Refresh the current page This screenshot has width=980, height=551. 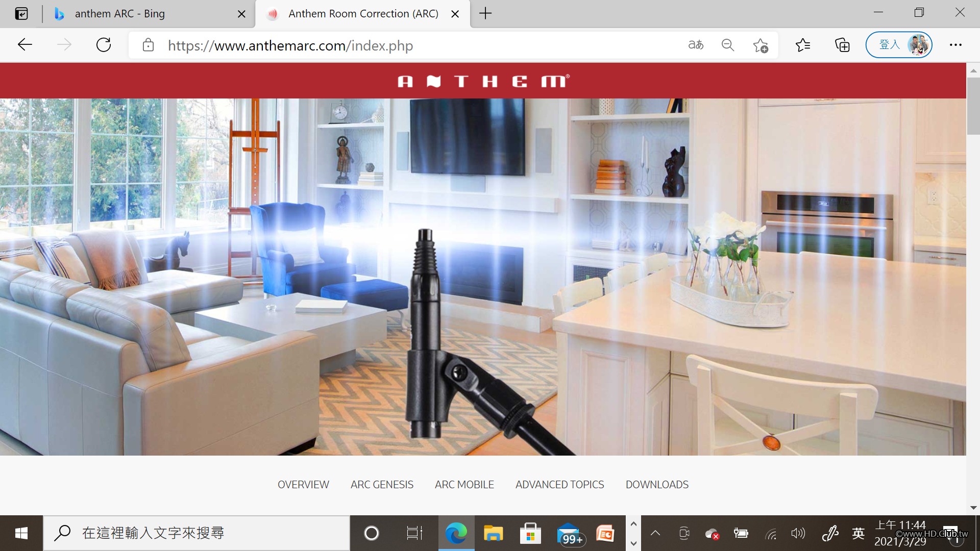104,45
